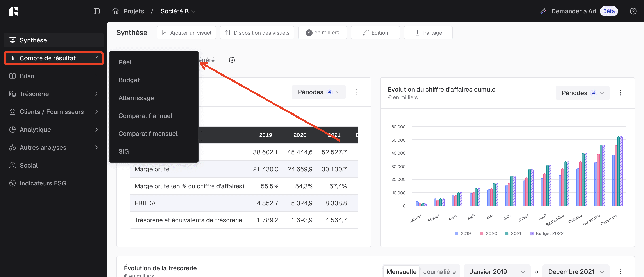The image size is (644, 277).
Task: Click the home icon next to Projets
Action: click(x=115, y=11)
